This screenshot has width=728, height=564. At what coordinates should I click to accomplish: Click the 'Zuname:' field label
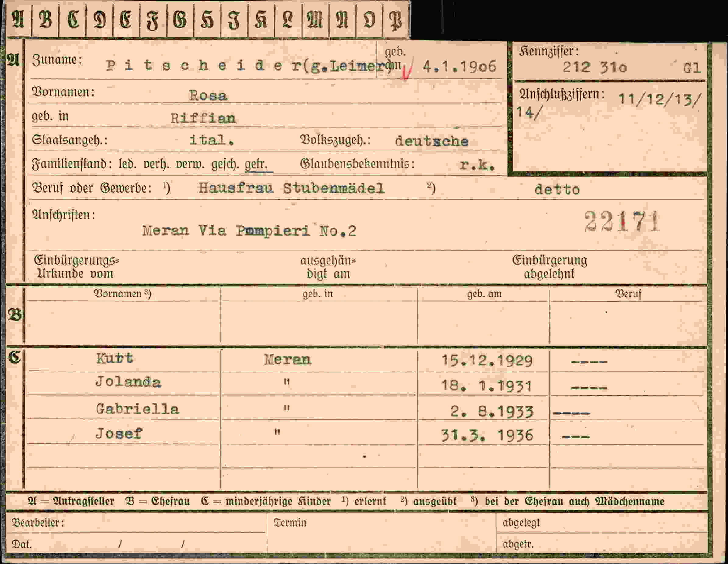[57, 60]
